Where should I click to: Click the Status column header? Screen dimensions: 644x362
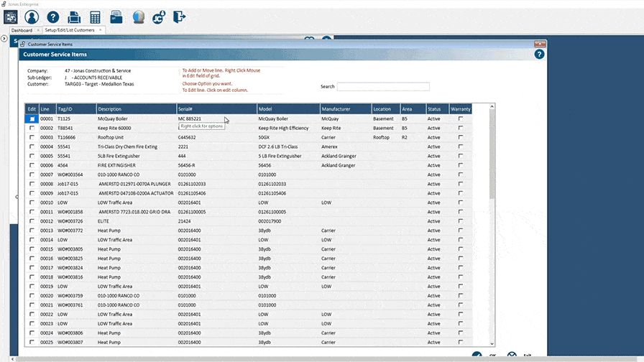tap(438, 109)
